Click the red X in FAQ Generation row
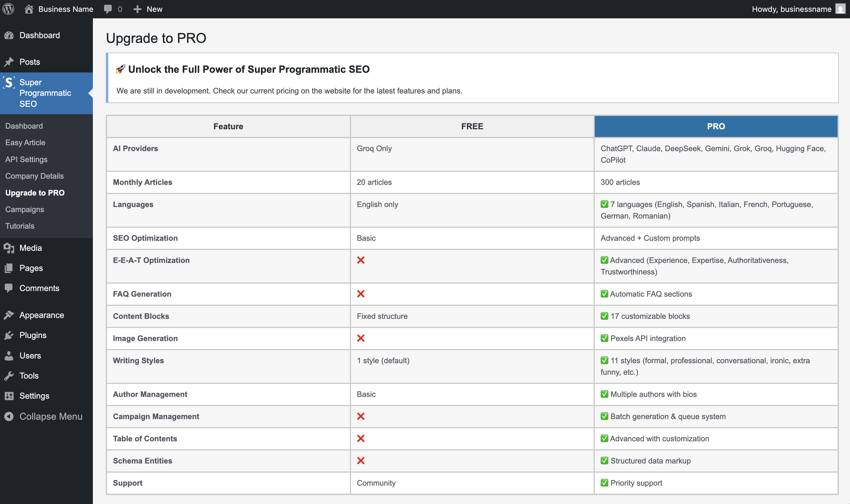The image size is (850, 504). 361,294
